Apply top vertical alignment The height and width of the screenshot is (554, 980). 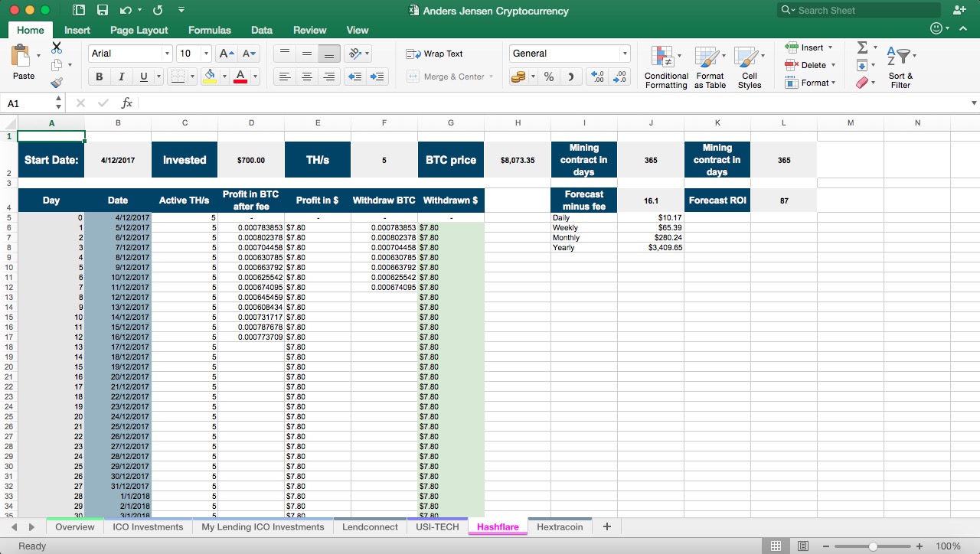click(x=285, y=54)
